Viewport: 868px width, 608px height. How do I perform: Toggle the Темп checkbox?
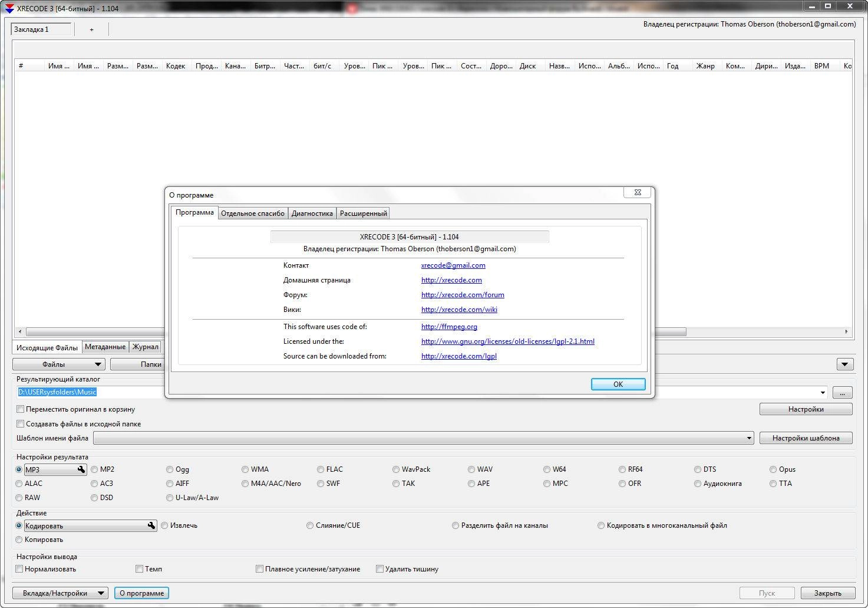139,569
